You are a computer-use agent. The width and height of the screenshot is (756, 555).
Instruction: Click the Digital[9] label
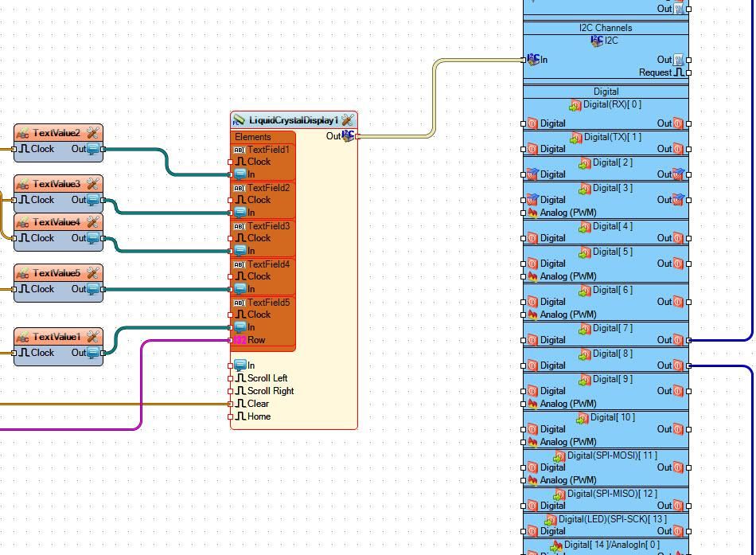coord(612,379)
